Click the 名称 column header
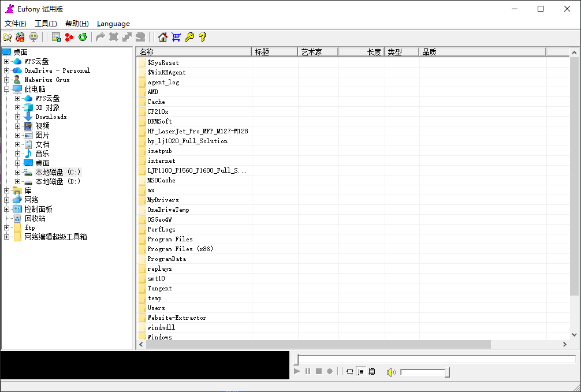The width and height of the screenshot is (581, 392). pyautogui.click(x=193, y=52)
